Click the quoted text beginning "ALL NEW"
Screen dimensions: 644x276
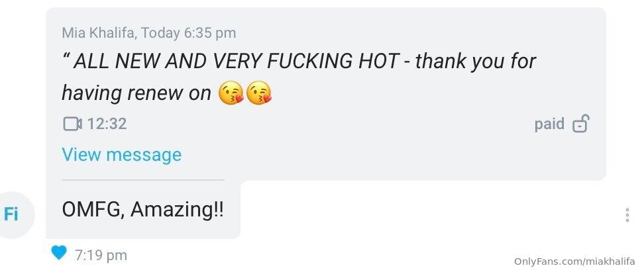236,62
